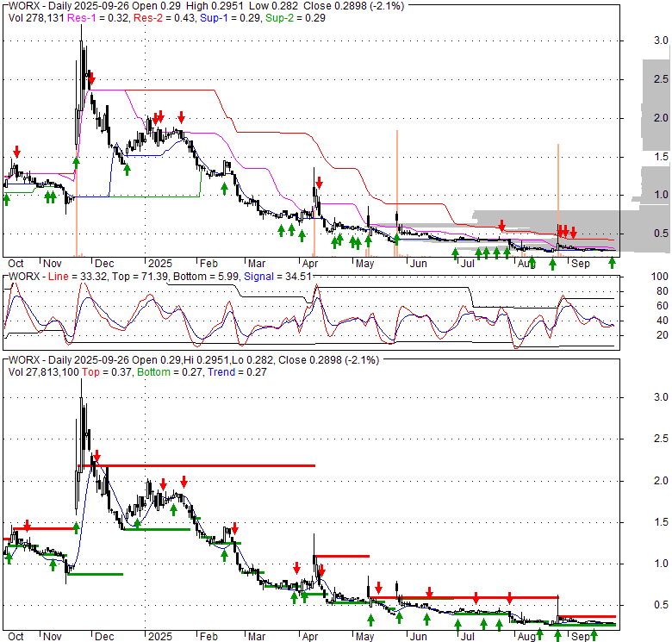Click the 'Vol 27,813,100' label in the lower chart
The width and height of the screenshot is (672, 642).
pos(44,372)
